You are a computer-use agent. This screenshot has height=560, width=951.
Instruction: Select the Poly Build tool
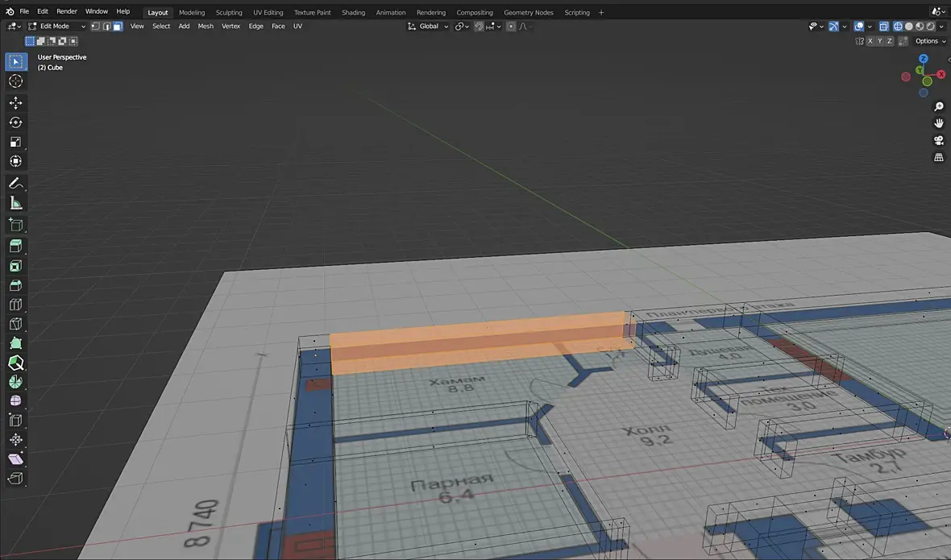pos(16,343)
